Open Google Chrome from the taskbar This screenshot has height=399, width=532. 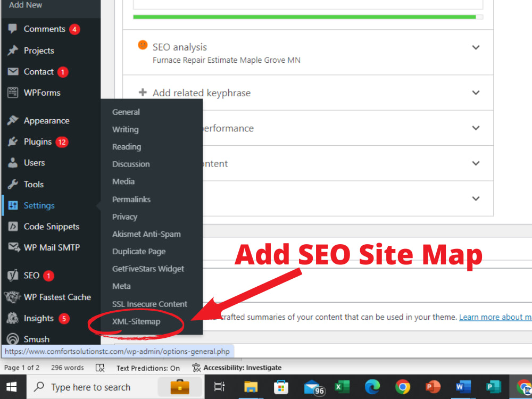click(x=403, y=387)
